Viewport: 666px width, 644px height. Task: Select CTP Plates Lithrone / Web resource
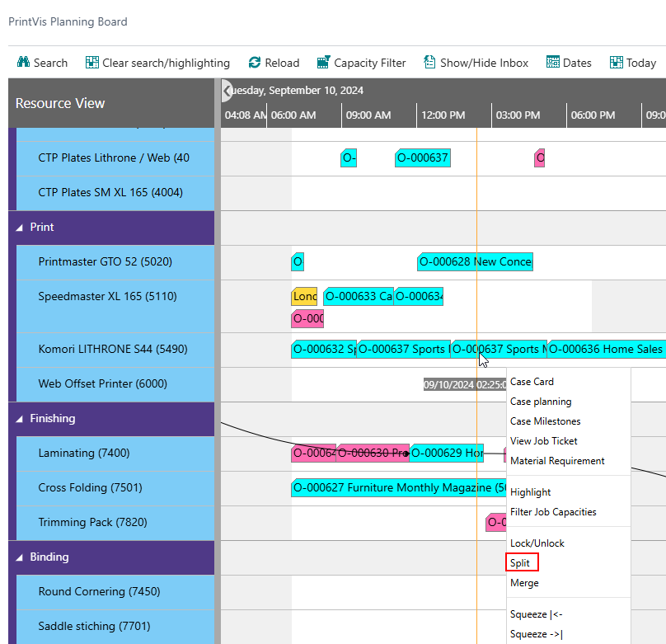(x=115, y=158)
